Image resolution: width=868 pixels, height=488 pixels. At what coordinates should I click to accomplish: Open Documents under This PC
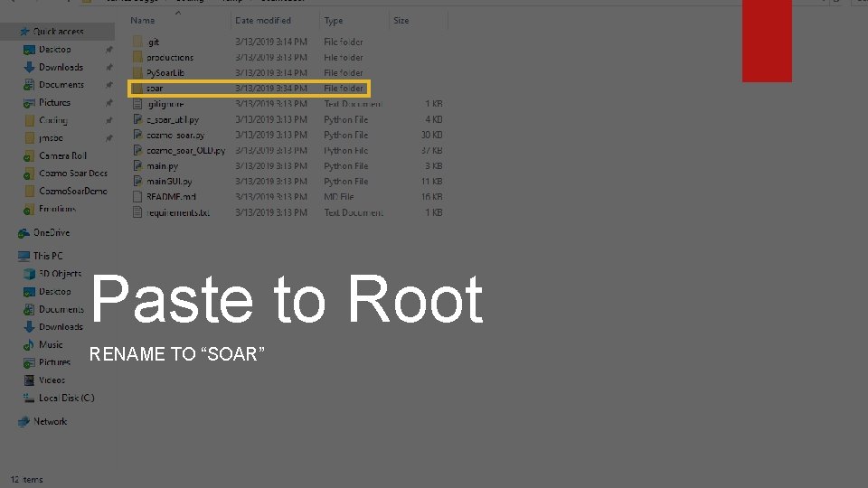[61, 309]
